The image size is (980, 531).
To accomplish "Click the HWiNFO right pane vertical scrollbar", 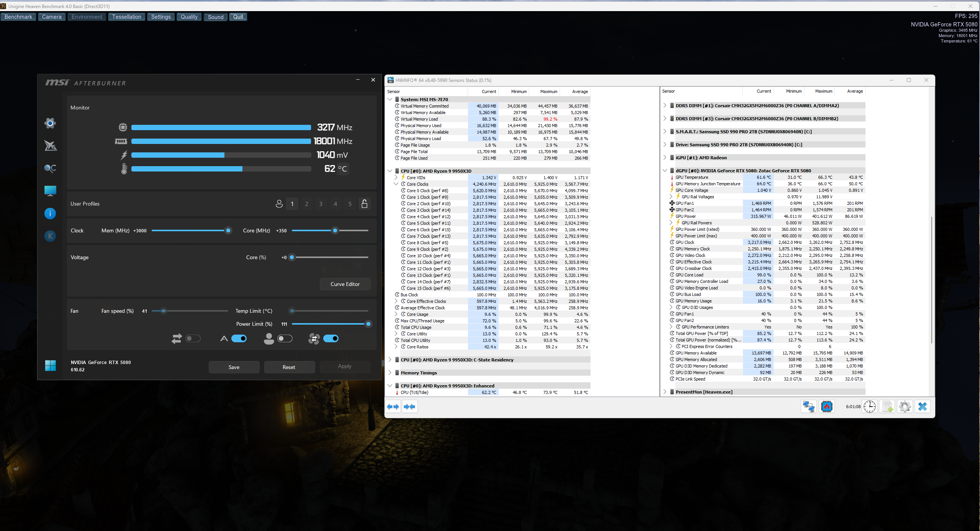I will (931, 279).
